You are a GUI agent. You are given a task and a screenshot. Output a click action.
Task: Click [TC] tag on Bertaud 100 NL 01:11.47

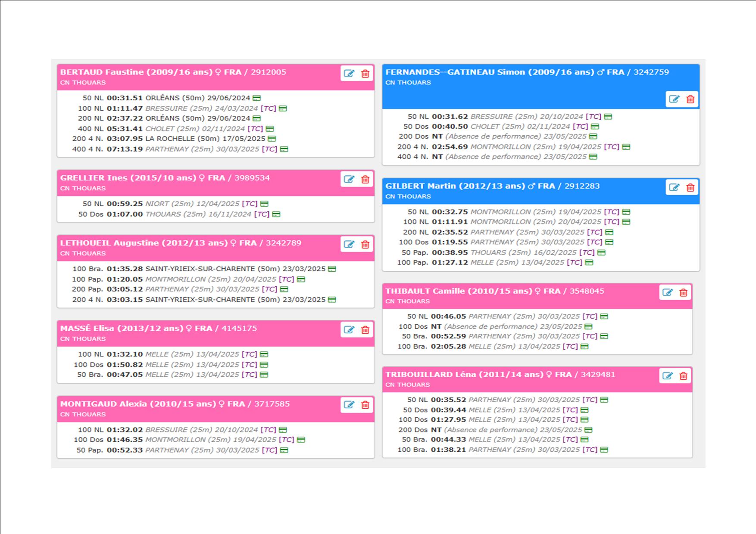pyautogui.click(x=269, y=109)
